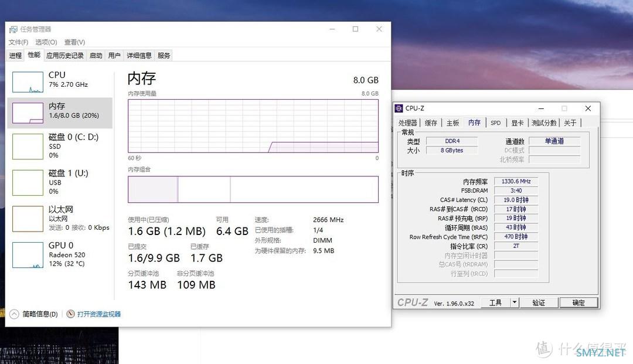This screenshot has height=364, width=633.
Task: Open the 处理器 tab in CPU-Z
Action: 408,123
